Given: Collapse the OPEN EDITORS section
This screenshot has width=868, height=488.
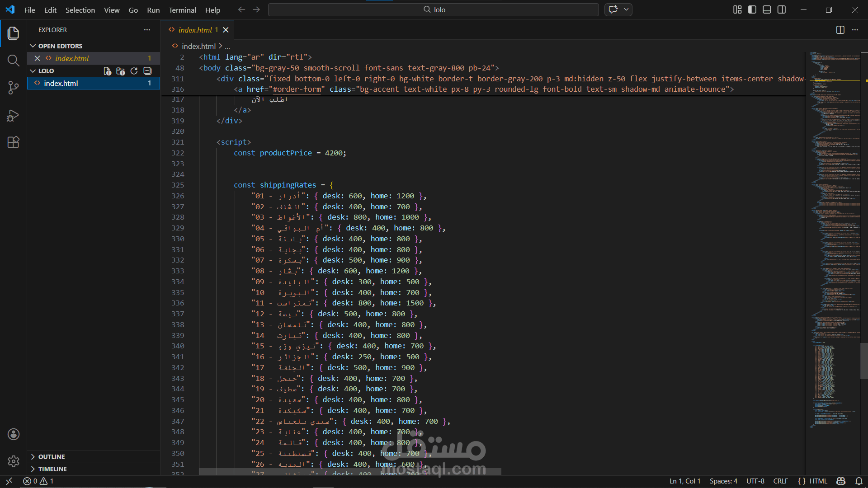Looking at the screenshot, I should coord(60,46).
